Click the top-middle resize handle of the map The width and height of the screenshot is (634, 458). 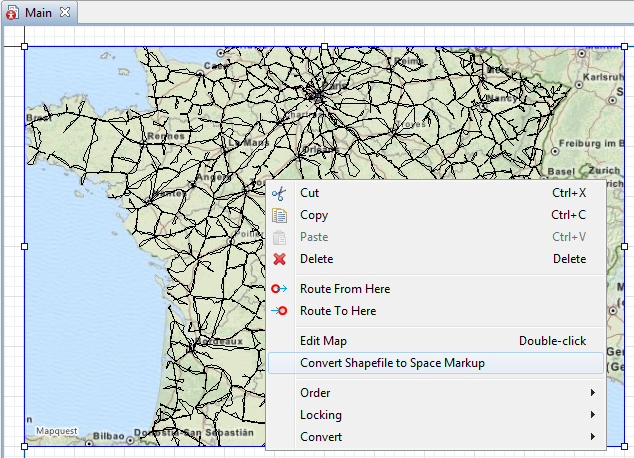tap(324, 46)
